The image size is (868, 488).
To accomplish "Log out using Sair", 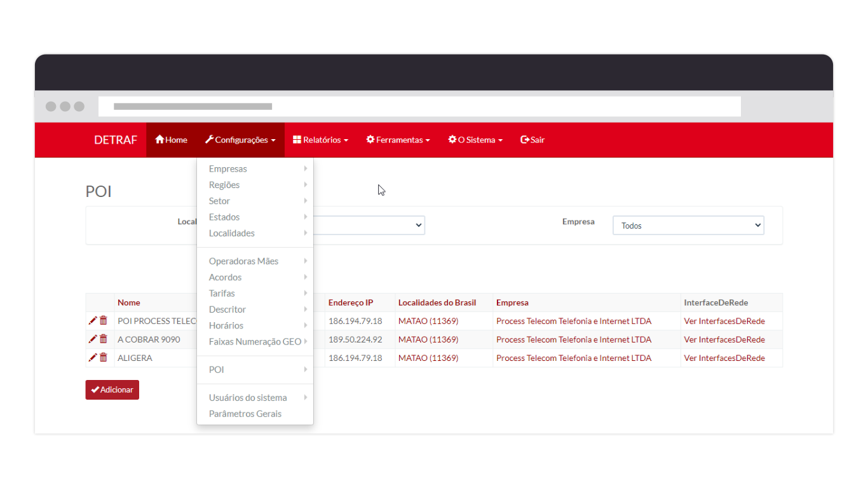I will pos(532,140).
